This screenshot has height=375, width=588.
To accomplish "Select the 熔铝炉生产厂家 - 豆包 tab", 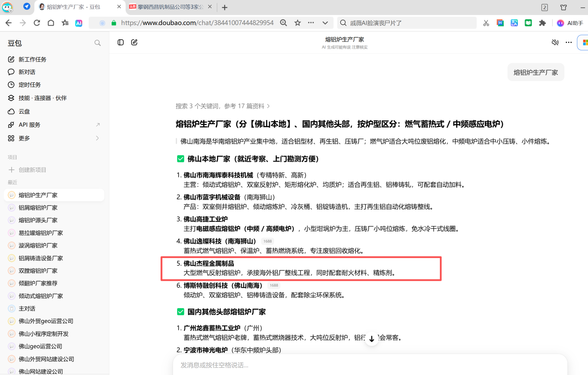I will 73,7.
